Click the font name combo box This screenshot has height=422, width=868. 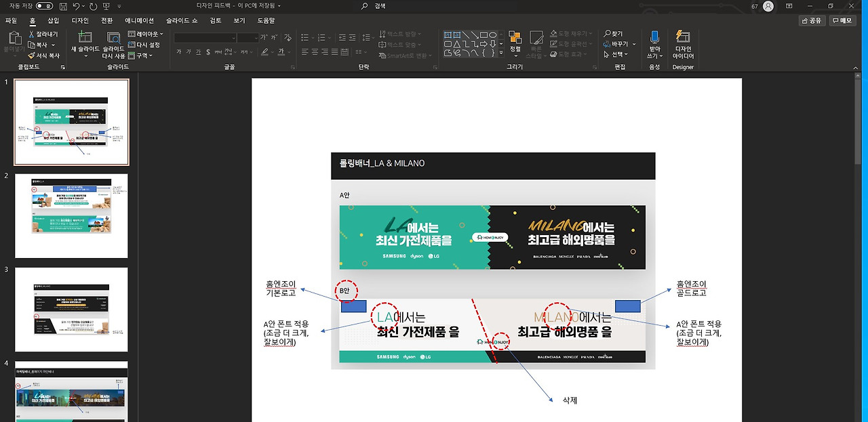tap(205, 38)
